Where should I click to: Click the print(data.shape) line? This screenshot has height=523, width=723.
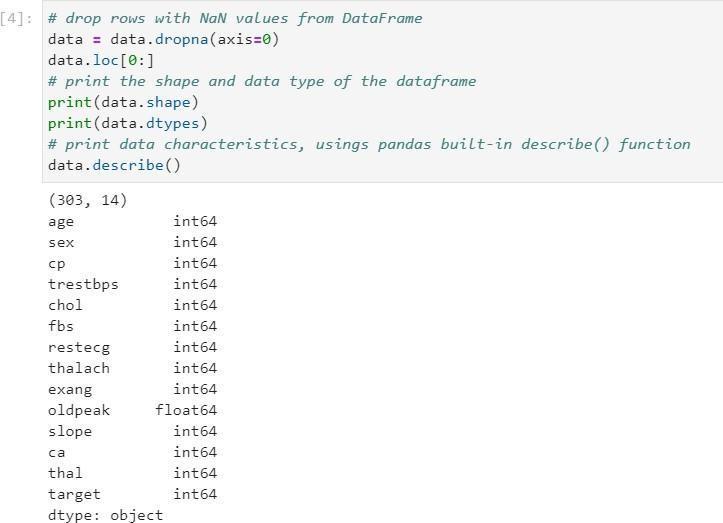tap(123, 102)
